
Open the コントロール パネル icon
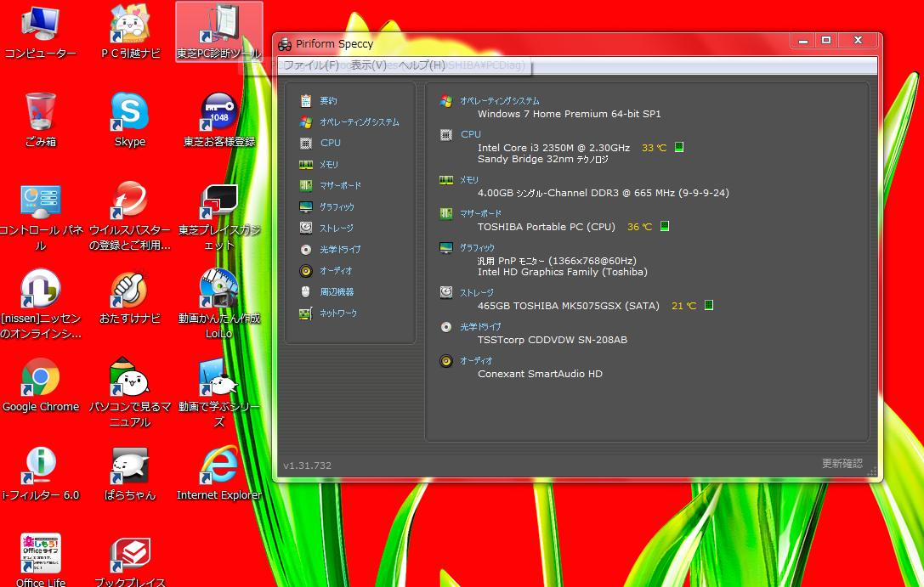pyautogui.click(x=40, y=217)
